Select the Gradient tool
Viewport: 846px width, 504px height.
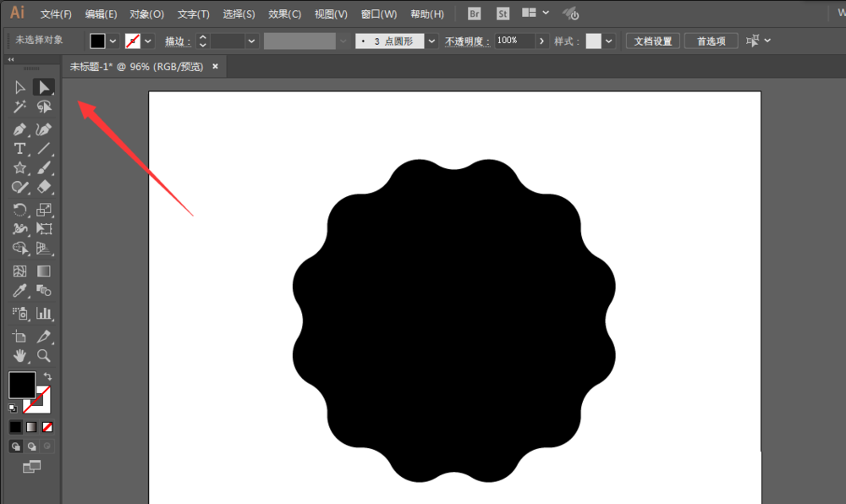pos(44,271)
